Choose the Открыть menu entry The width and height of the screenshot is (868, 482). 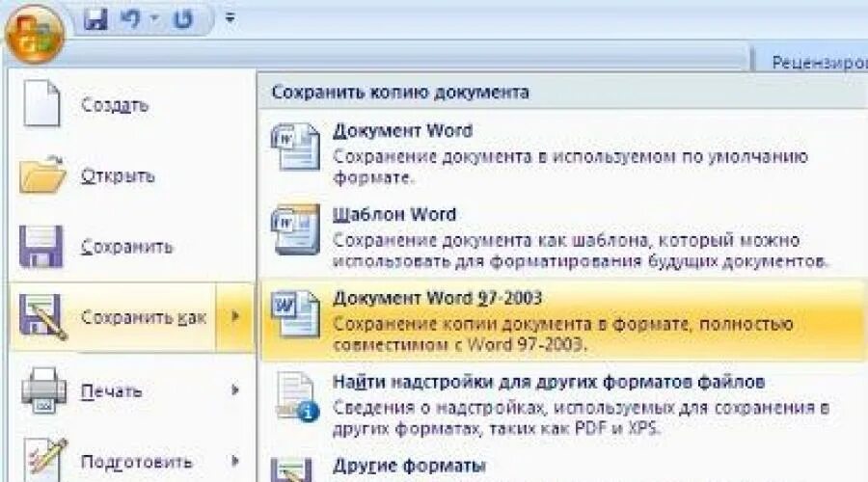132,175
